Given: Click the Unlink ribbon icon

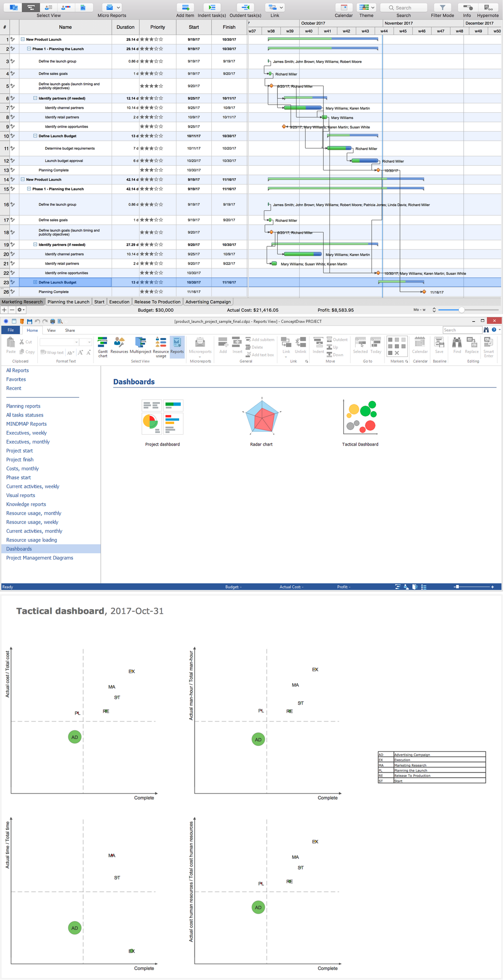Looking at the screenshot, I should [x=301, y=346].
